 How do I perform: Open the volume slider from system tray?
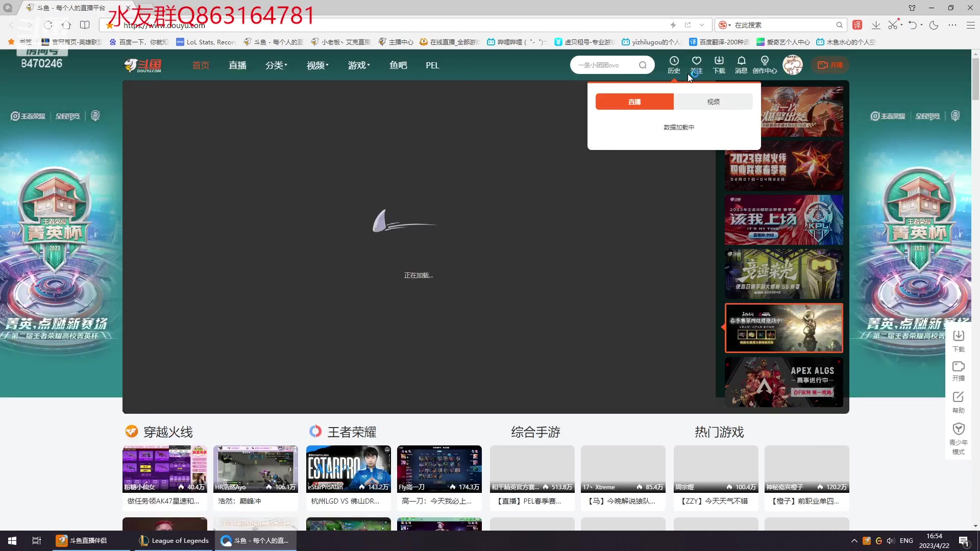pyautogui.click(x=891, y=540)
